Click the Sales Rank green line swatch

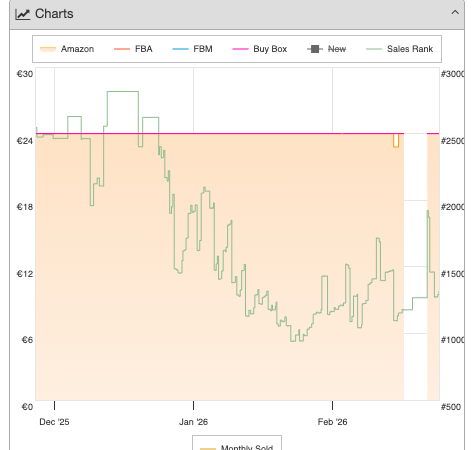click(x=374, y=49)
